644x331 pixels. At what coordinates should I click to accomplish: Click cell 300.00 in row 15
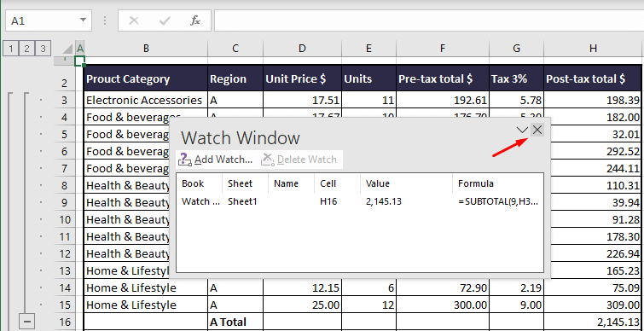pos(443,305)
